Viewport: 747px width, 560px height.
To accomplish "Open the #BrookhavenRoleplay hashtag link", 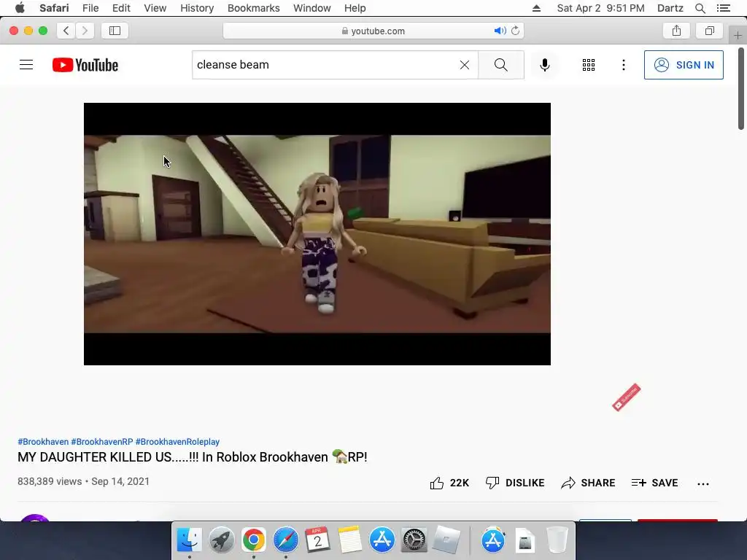I will 177,442.
